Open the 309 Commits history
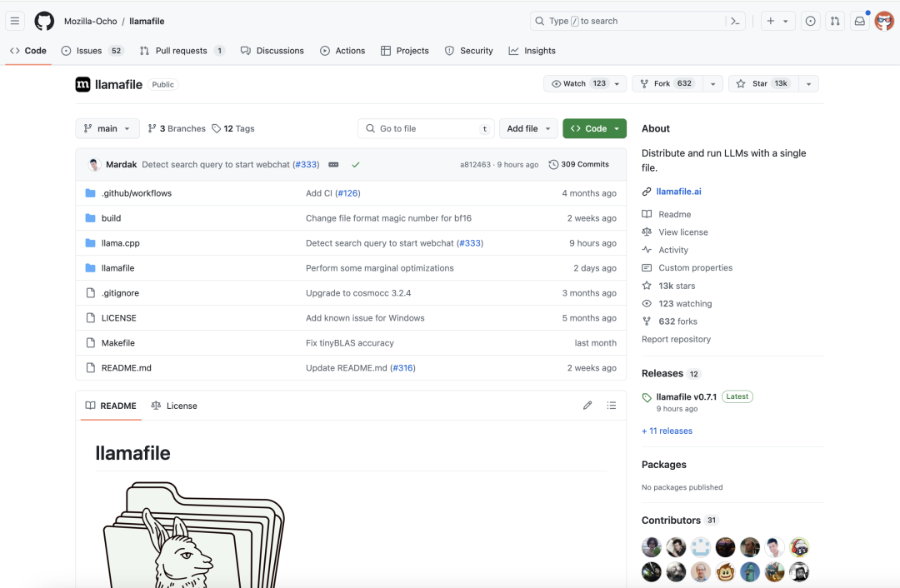 (578, 165)
